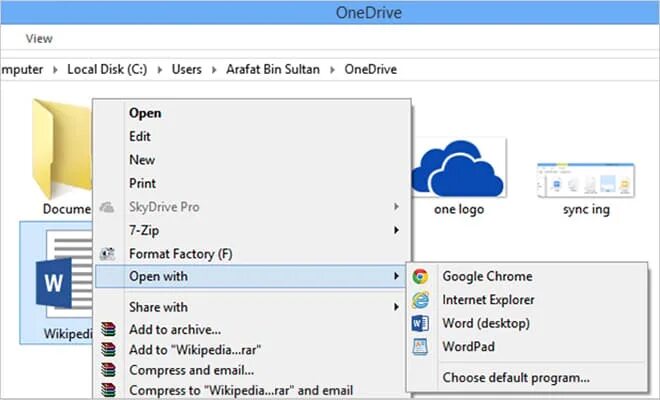Expand the SkyDrive Pro submenu arrow
Image resolution: width=660 pixels, height=400 pixels.
coord(396,207)
